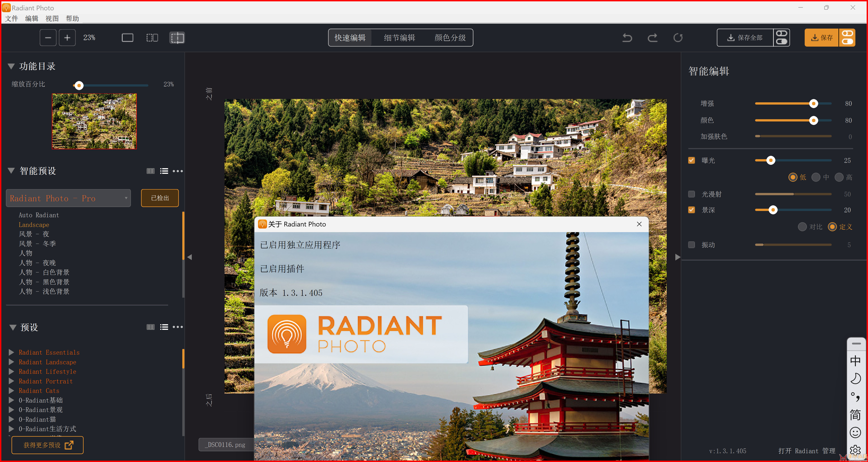Collapse the 预设 section triangle
868x462 pixels.
[x=13, y=327]
